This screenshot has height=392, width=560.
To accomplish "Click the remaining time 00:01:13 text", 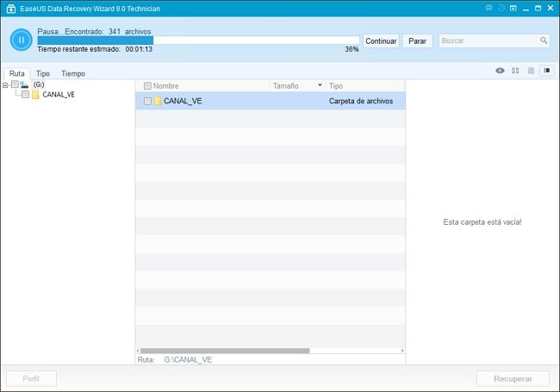I will pyautogui.click(x=139, y=49).
